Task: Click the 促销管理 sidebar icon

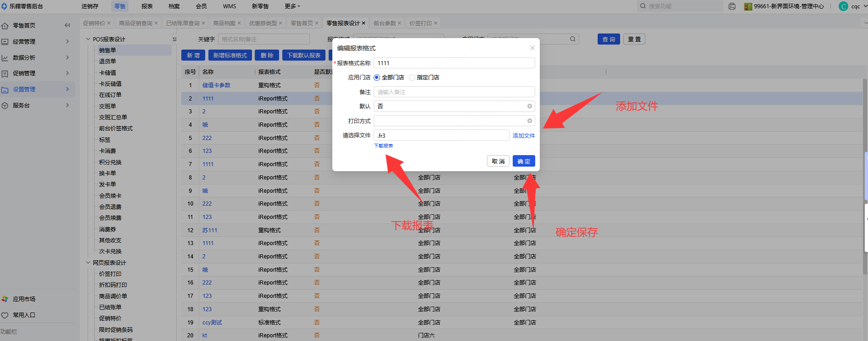Action: (5, 73)
